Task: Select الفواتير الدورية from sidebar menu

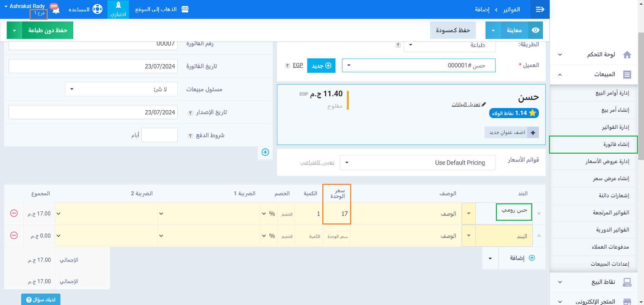Action: click(612, 230)
